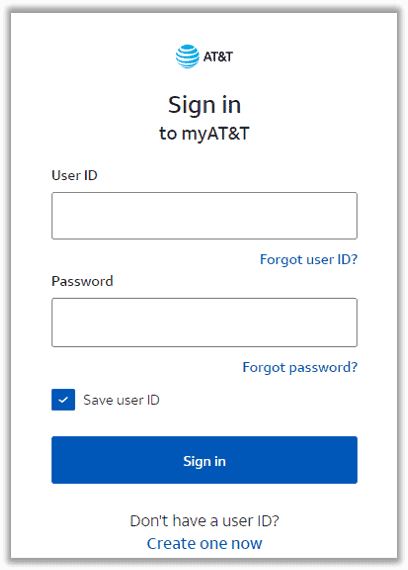This screenshot has height=570, width=408.
Task: Place cursor in the User ID input
Action: pyautogui.click(x=204, y=216)
